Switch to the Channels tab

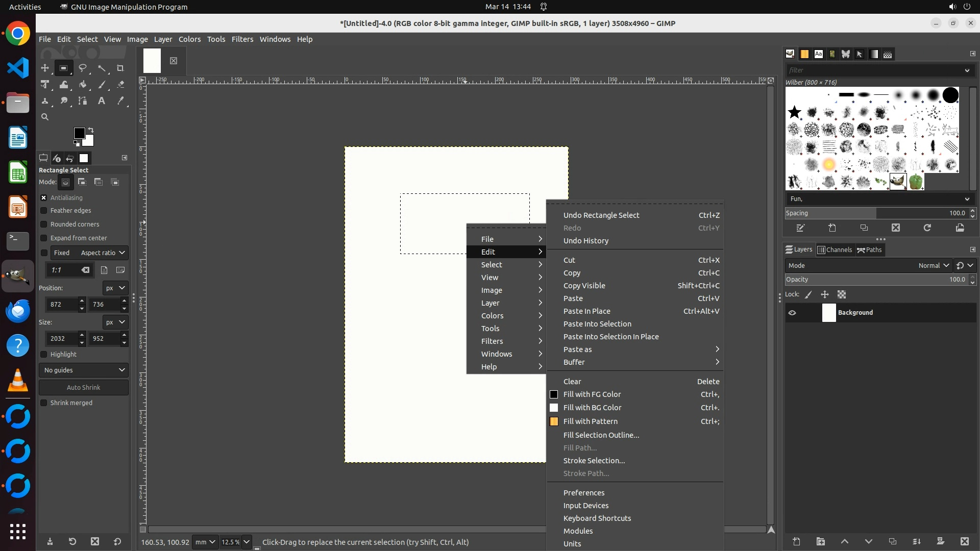click(835, 250)
